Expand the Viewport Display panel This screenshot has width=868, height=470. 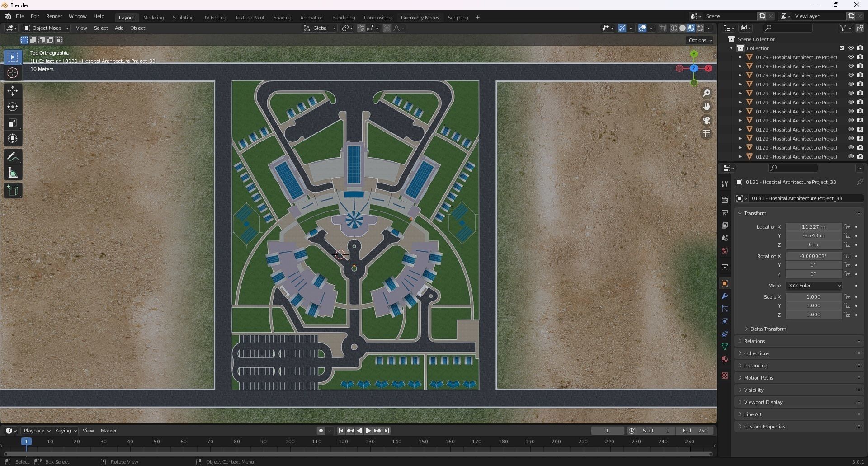(763, 402)
